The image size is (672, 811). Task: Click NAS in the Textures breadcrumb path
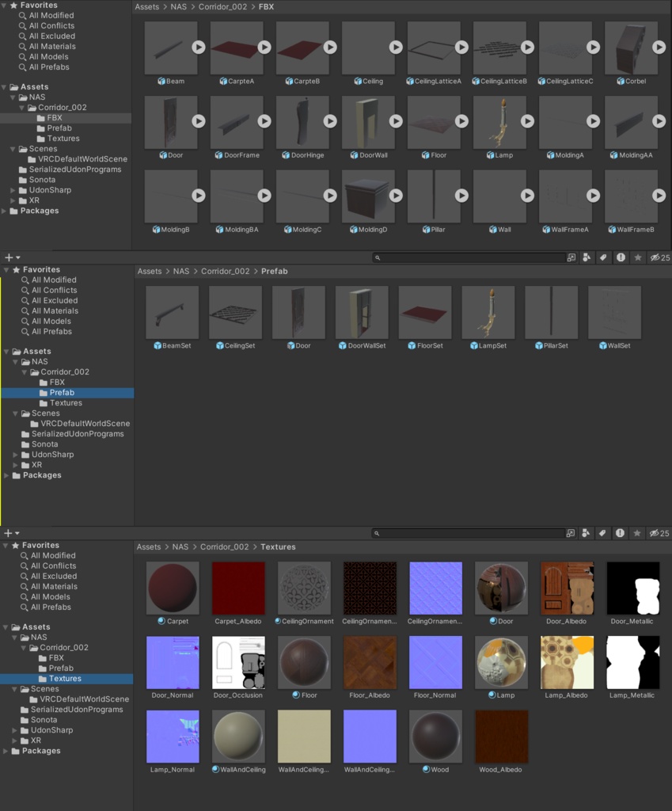(x=180, y=547)
